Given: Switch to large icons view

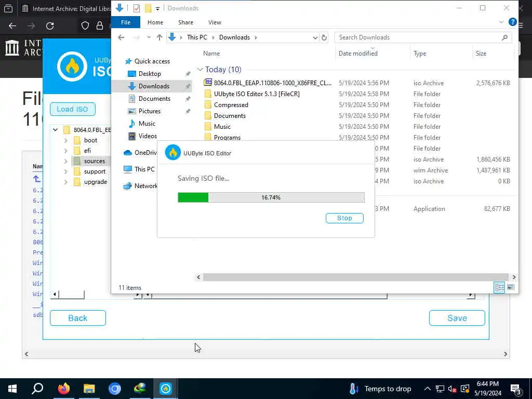Looking at the screenshot, I should point(511,287).
